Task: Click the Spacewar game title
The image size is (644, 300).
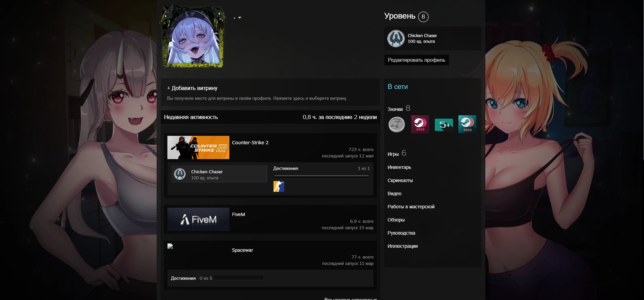Action: (243, 250)
